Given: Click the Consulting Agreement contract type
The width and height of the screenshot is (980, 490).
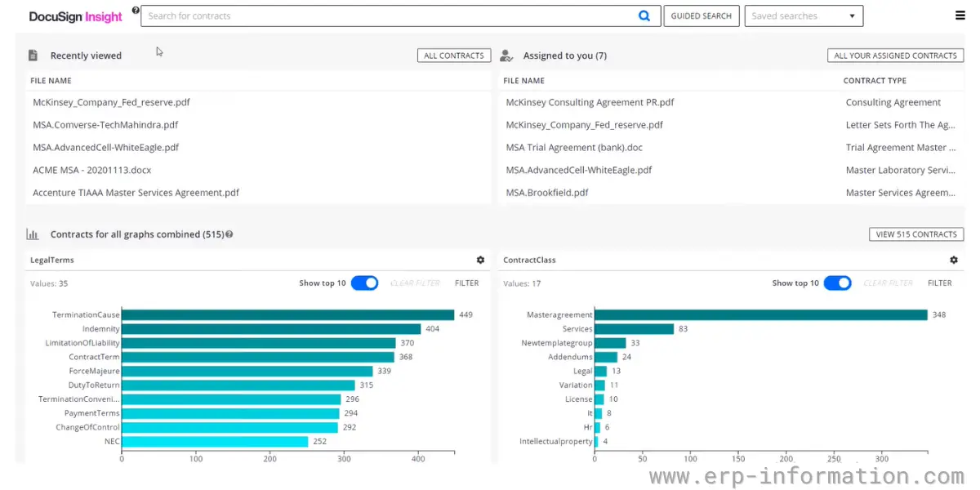Looking at the screenshot, I should point(893,103).
